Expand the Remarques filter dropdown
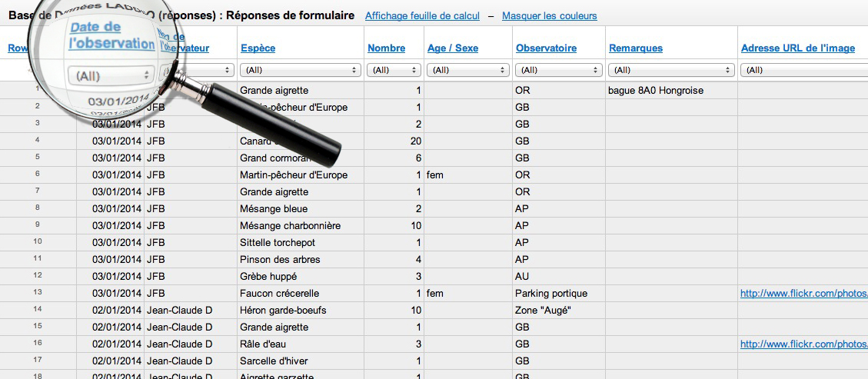868x379 pixels. pyautogui.click(x=671, y=70)
